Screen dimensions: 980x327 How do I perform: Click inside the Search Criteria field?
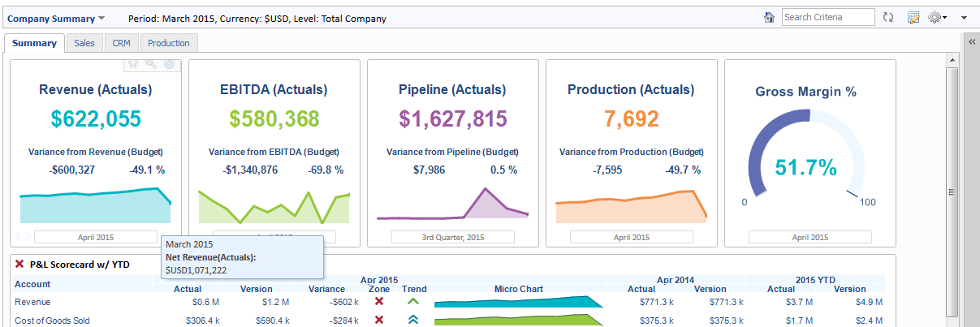click(828, 17)
